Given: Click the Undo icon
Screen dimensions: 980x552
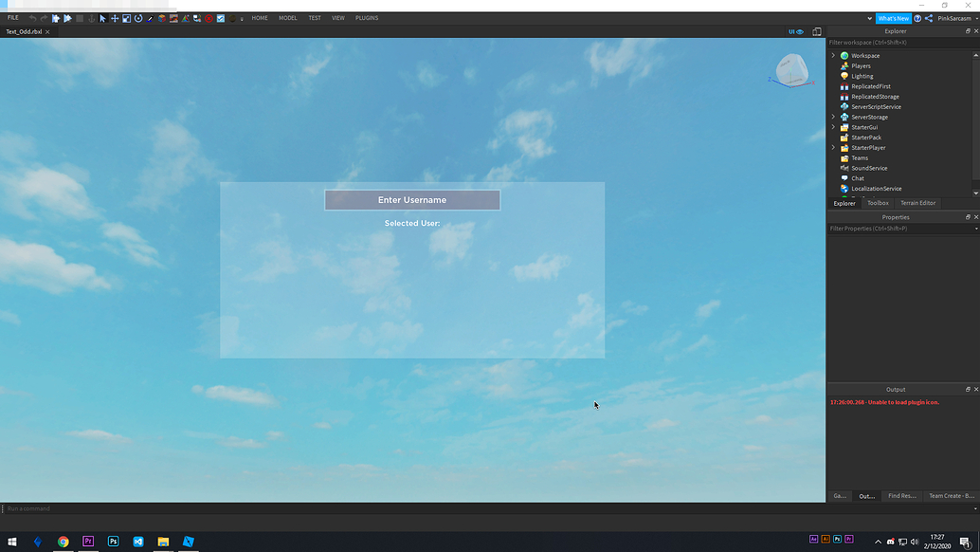Looking at the screenshot, I should [32, 17].
